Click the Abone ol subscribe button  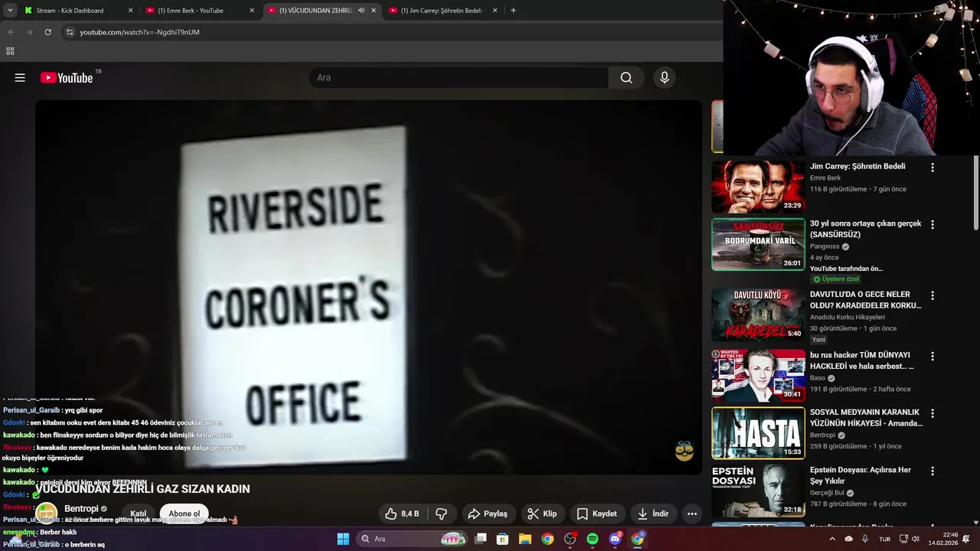pos(184,514)
